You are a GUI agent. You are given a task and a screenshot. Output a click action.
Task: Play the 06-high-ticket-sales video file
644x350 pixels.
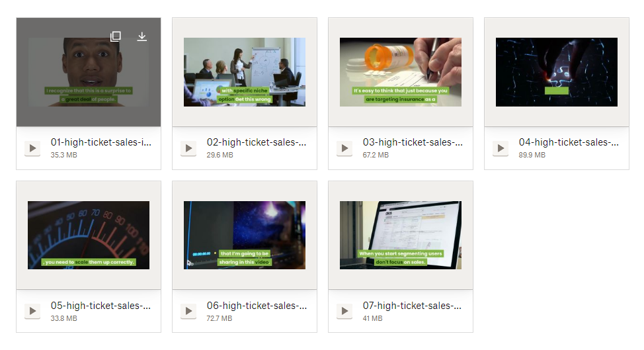pos(188,311)
